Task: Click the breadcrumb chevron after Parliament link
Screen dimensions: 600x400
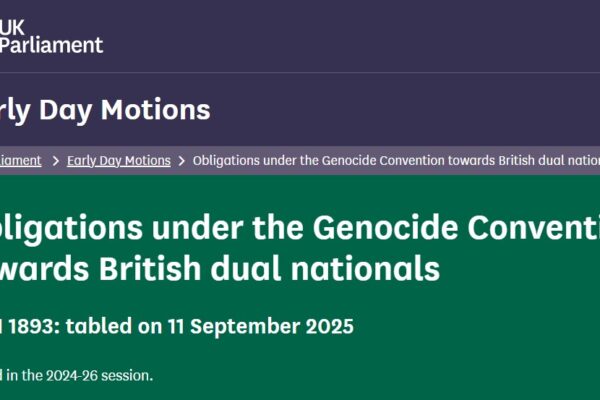Action: click(x=56, y=161)
